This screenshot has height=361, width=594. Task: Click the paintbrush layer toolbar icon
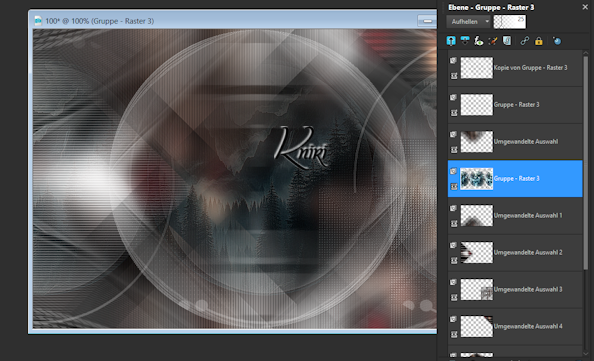(493, 41)
